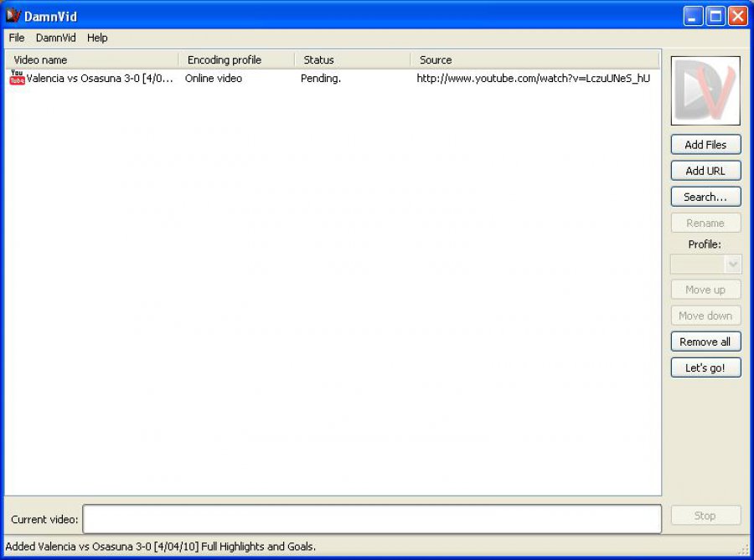Click the Add Files button
754x560 pixels.
[x=705, y=145]
